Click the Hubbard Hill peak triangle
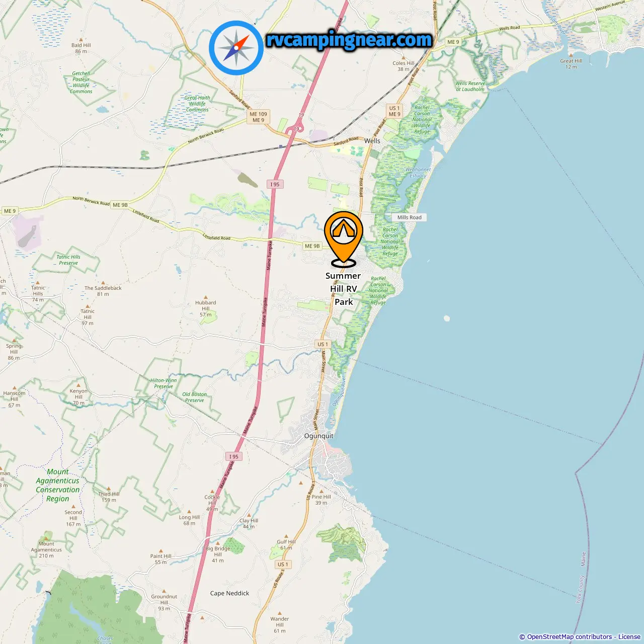644x644 pixels. pyautogui.click(x=206, y=297)
